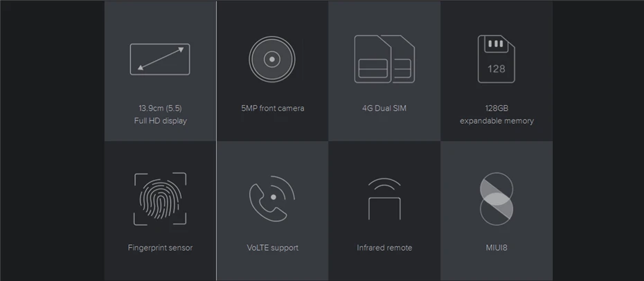Viewport: 644px width, 281px height.
Task: Click the VoLTE phone handset icon
Action: [272, 199]
